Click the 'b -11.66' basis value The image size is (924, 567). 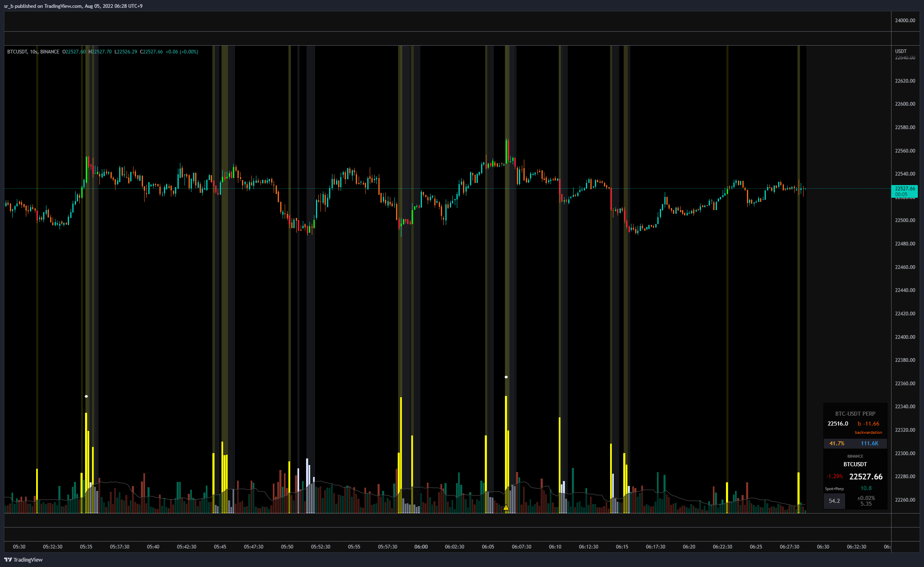[869, 424]
